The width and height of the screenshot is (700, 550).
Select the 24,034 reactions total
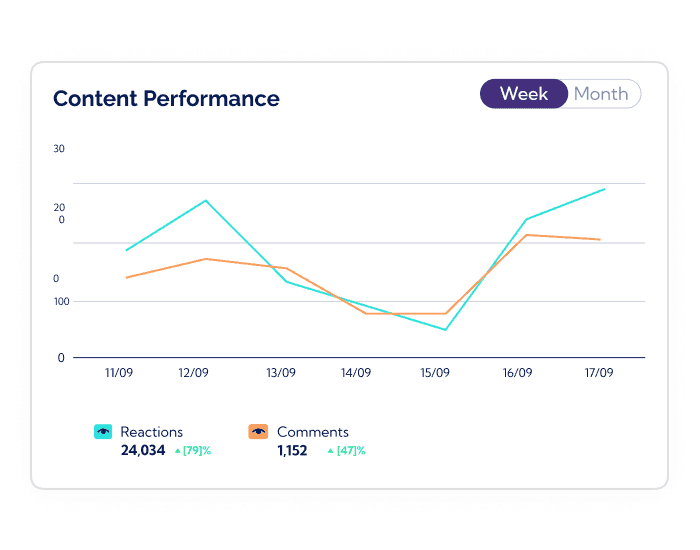coord(143,450)
